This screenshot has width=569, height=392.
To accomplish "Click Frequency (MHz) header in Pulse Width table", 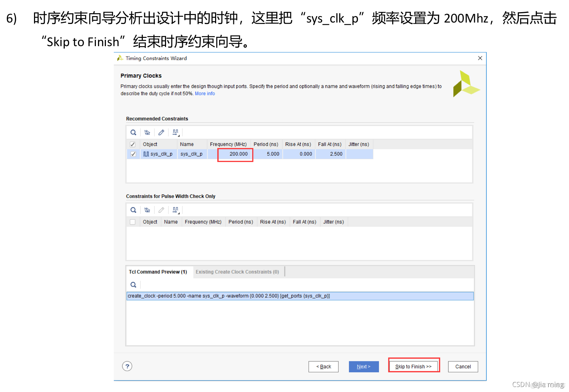I will pyautogui.click(x=203, y=222).
